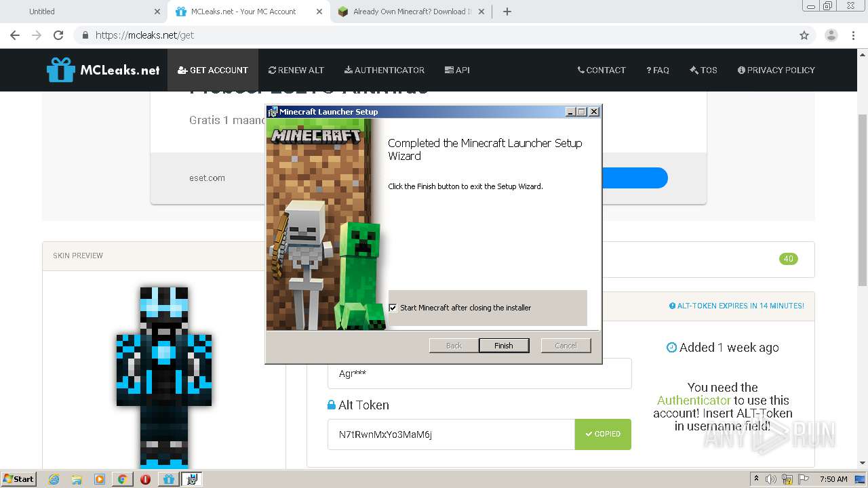Open the Get Account nav item
The image size is (868, 488).
(213, 70)
